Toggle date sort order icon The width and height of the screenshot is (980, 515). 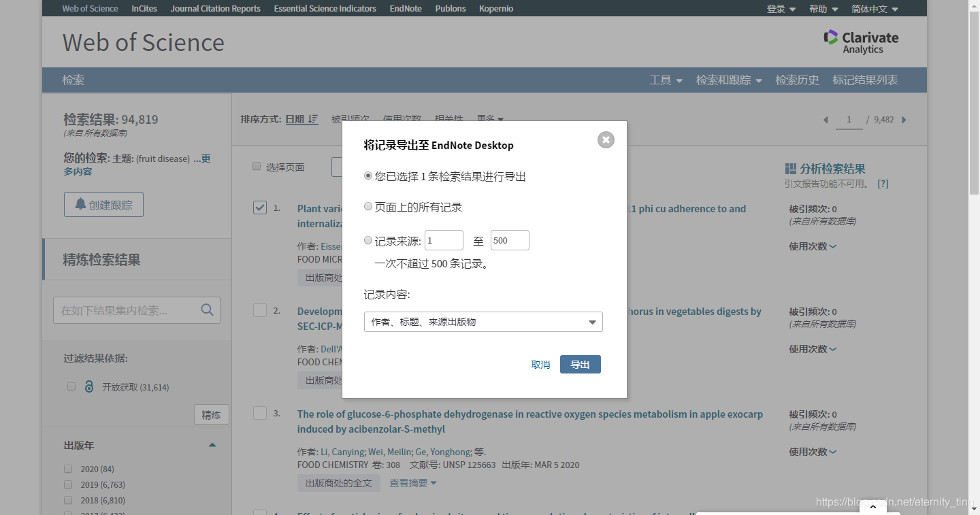313,119
